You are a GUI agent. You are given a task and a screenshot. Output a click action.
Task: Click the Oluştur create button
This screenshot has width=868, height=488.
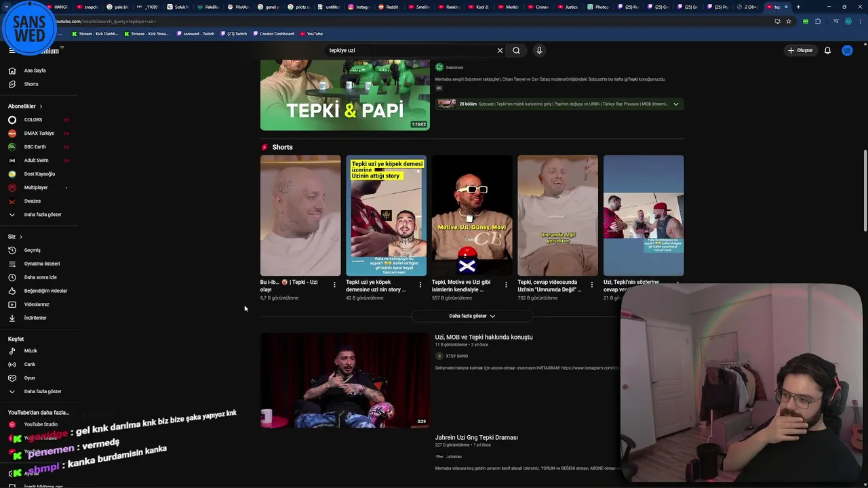point(800,50)
